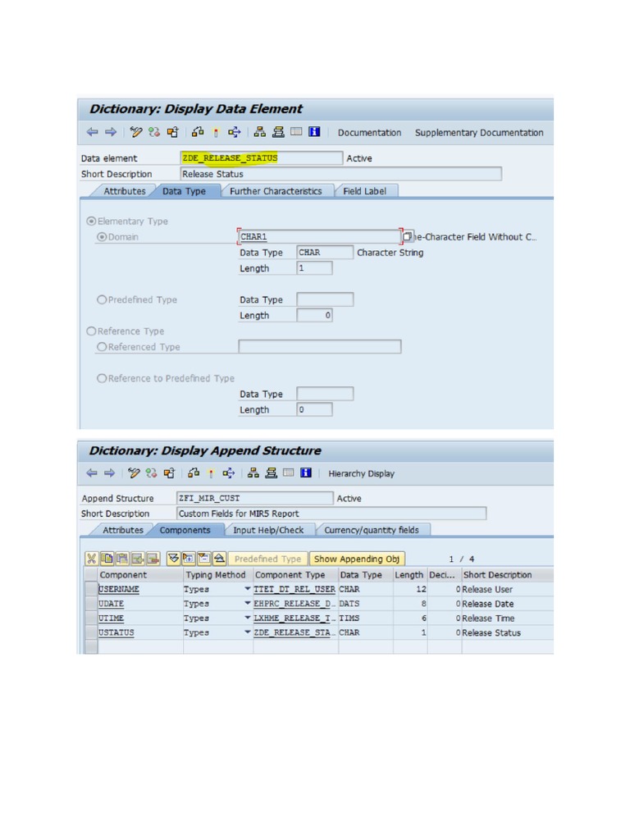Click the Hierarchy Display button
Image resolution: width=630 pixels, height=840 pixels.
coord(361,473)
